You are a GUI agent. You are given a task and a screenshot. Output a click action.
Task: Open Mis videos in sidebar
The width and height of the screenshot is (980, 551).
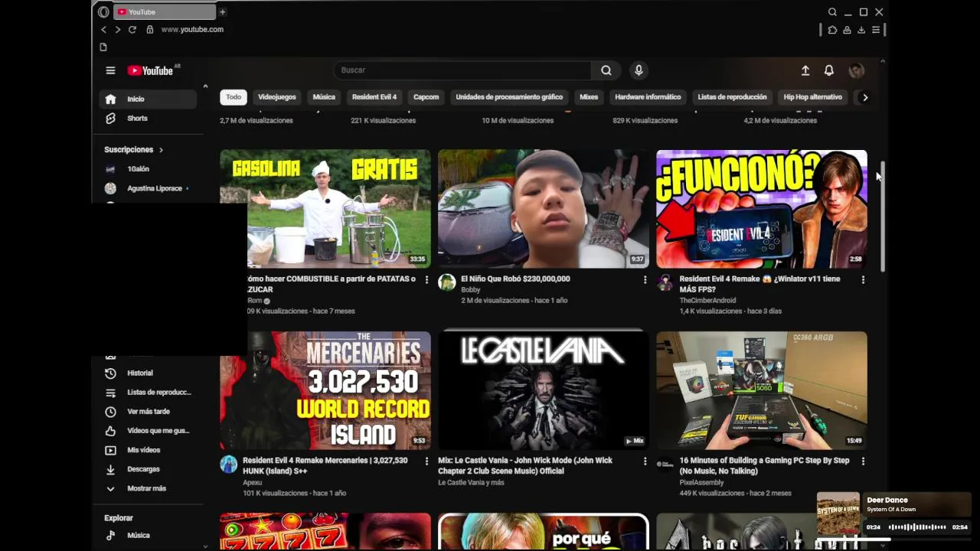(148, 450)
